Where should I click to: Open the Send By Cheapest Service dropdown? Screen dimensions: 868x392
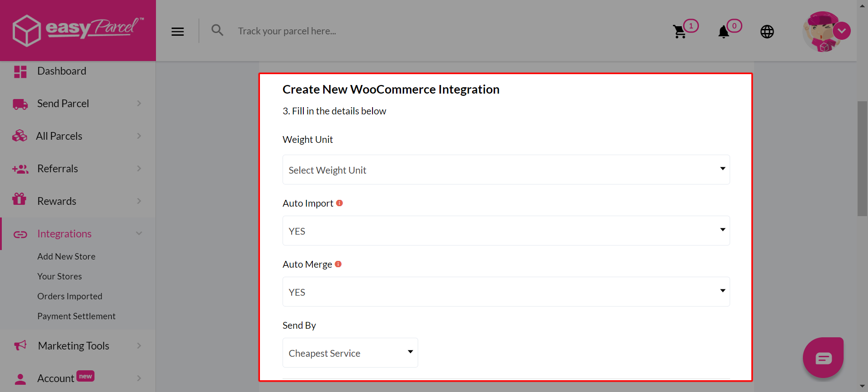point(350,353)
